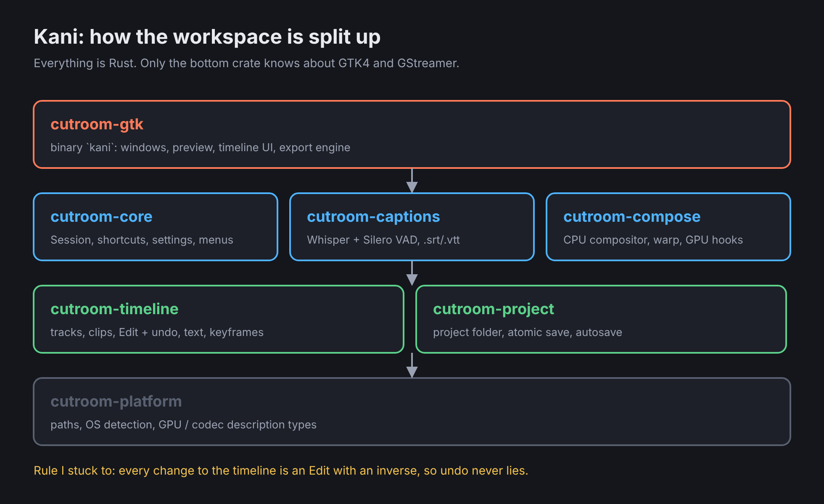Viewport: 824px width, 504px height.
Task: Click the cutroom-captions crate heading
Action: coord(373,217)
